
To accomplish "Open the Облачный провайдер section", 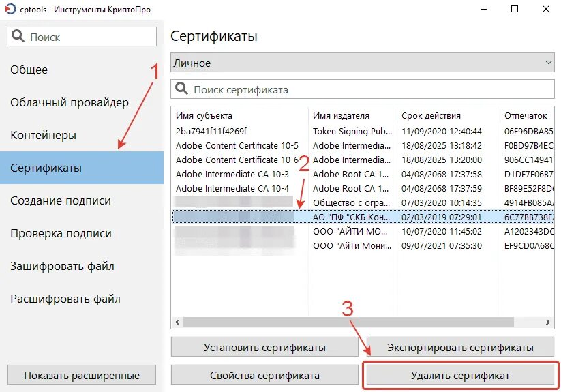I will [x=82, y=102].
